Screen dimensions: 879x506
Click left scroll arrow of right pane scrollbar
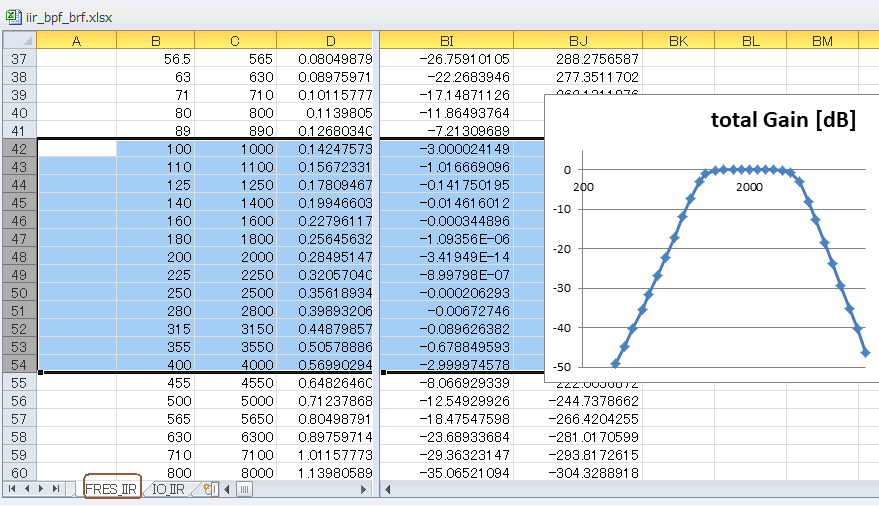coord(387,490)
